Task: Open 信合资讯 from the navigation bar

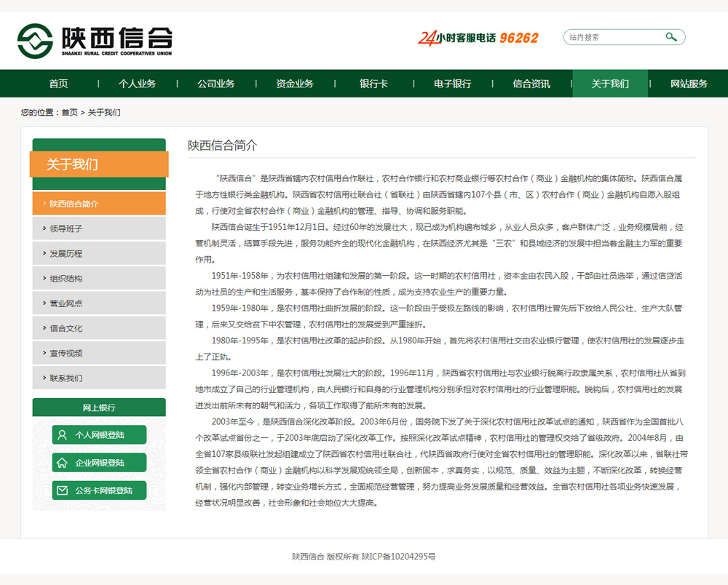Action: 531,84
